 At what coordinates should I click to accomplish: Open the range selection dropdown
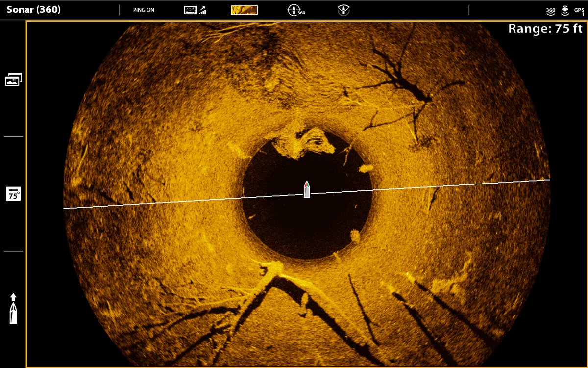tap(545, 28)
